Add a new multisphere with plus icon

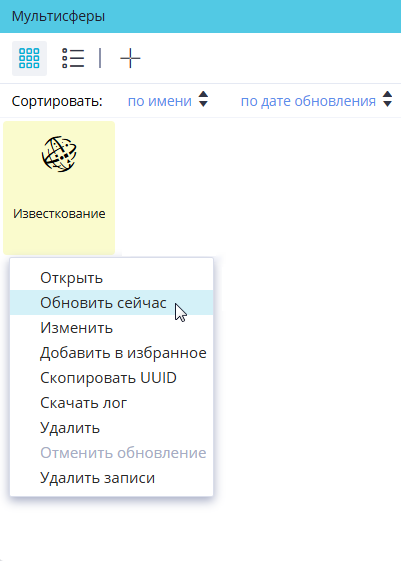[x=130, y=58]
